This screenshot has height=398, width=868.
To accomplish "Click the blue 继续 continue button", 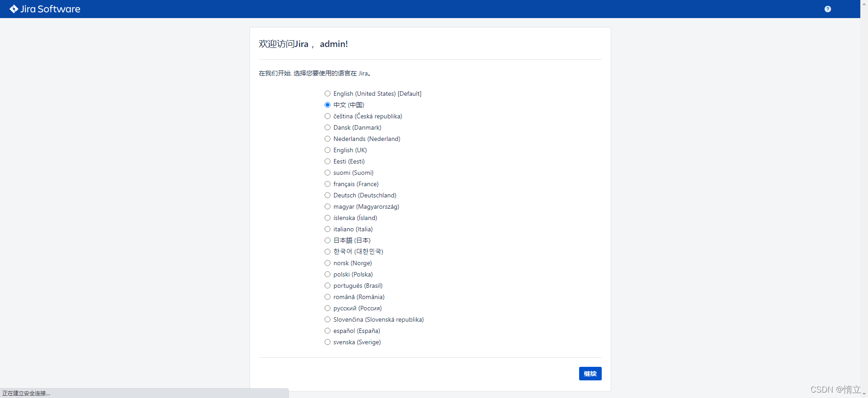I will [590, 374].
